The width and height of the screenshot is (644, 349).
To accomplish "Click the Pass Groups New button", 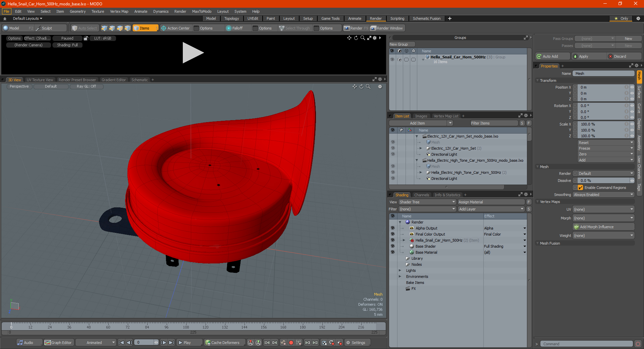I will (x=628, y=39).
